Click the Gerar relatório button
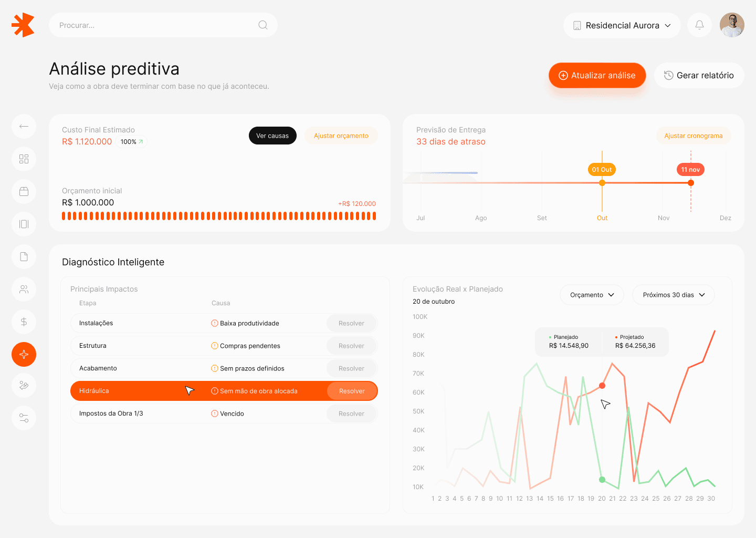This screenshot has height=538, width=756. pyautogui.click(x=699, y=75)
